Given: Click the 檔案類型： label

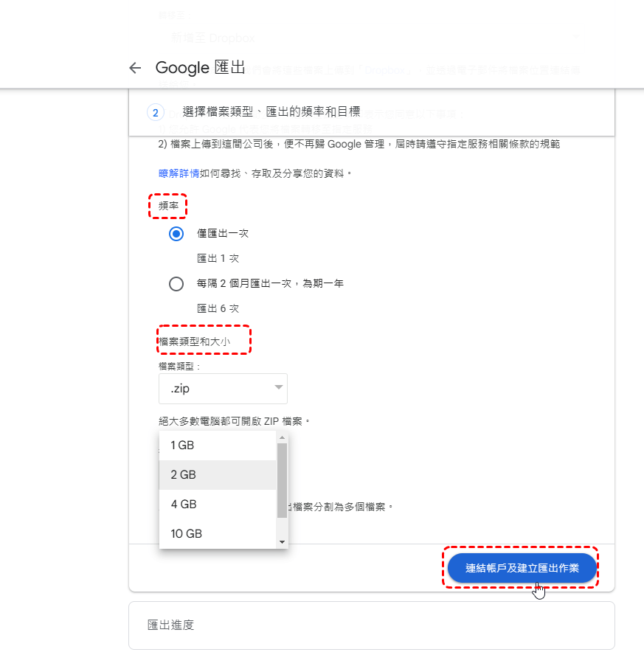Looking at the screenshot, I should click(180, 367).
